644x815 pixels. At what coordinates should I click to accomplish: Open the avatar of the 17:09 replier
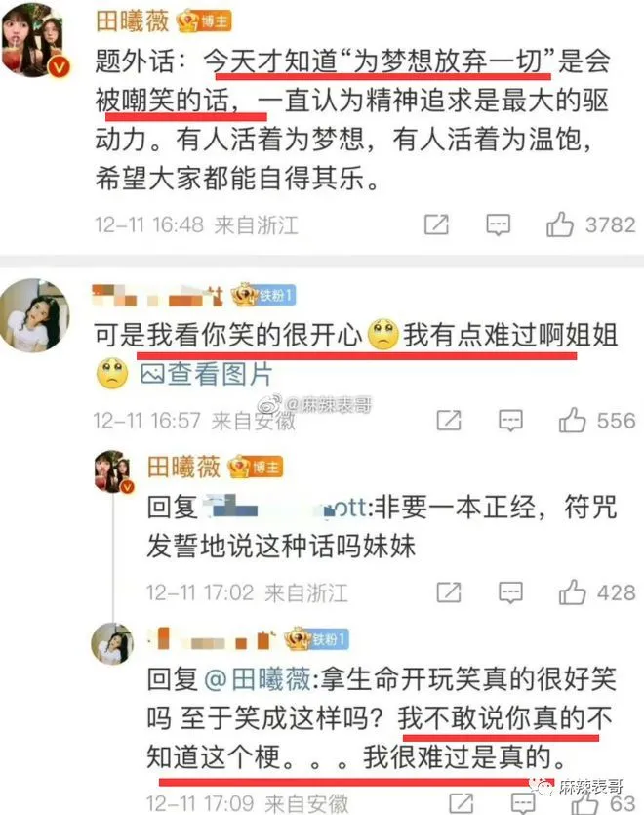point(112,643)
